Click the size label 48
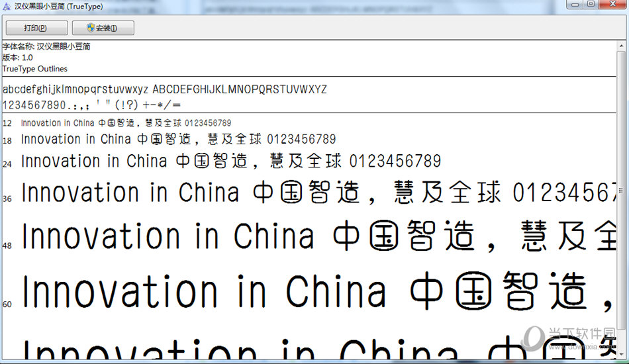Screen dimensions: 629x364 click(x=7, y=246)
